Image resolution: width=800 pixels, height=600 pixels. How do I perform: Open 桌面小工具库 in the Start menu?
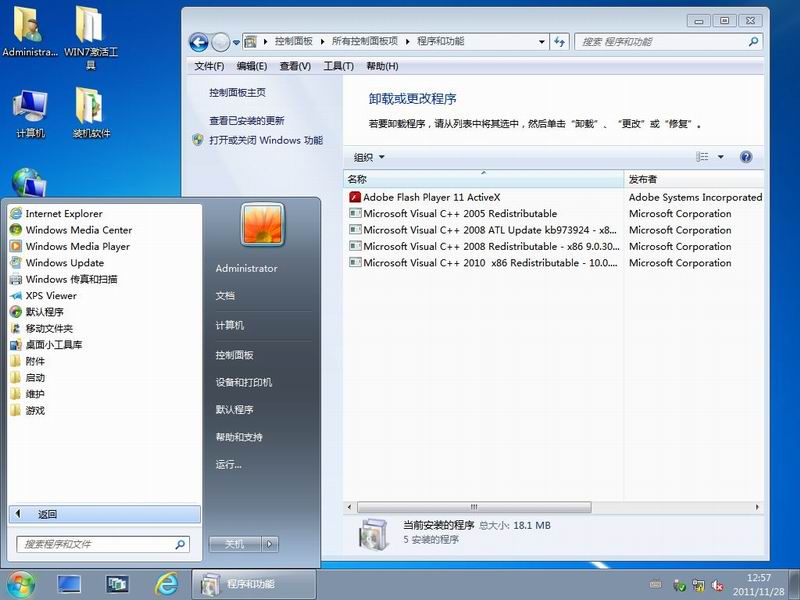tap(105, 344)
